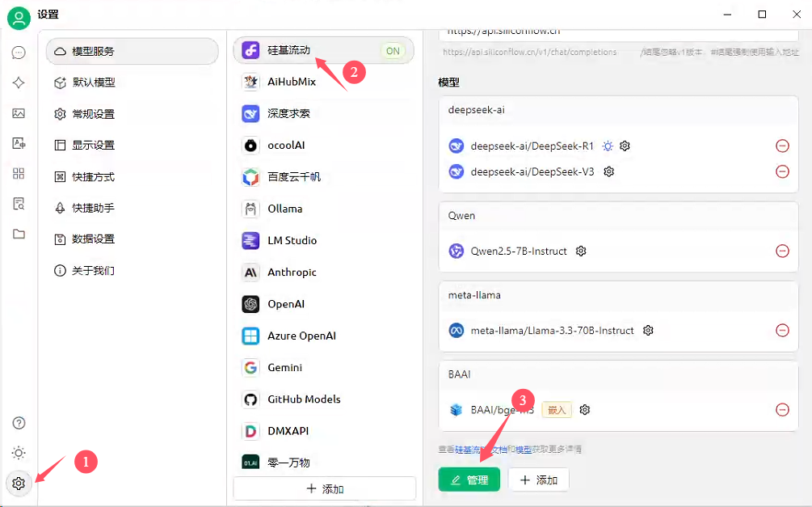Image resolution: width=812 pixels, height=507 pixels.
Task: Remove the DeepSeek-V3 model
Action: [782, 171]
